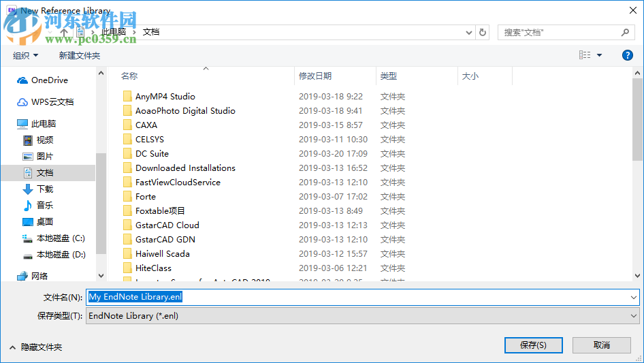The width and height of the screenshot is (644, 363).
Task: Open the file name history dropdown
Action: click(x=634, y=297)
